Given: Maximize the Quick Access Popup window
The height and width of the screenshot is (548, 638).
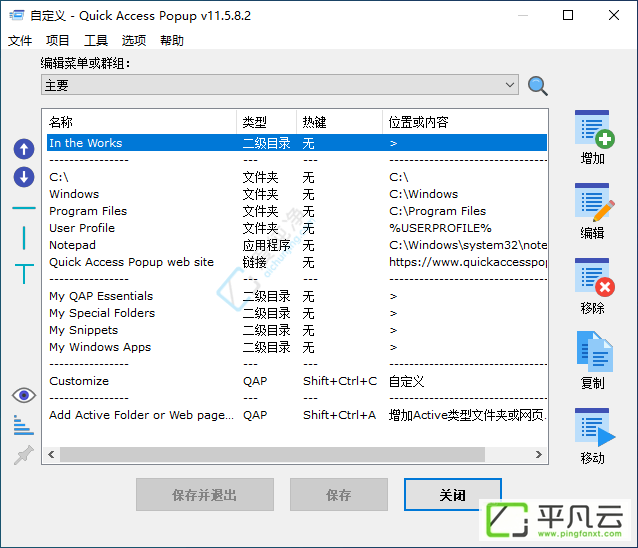Looking at the screenshot, I should [x=568, y=15].
